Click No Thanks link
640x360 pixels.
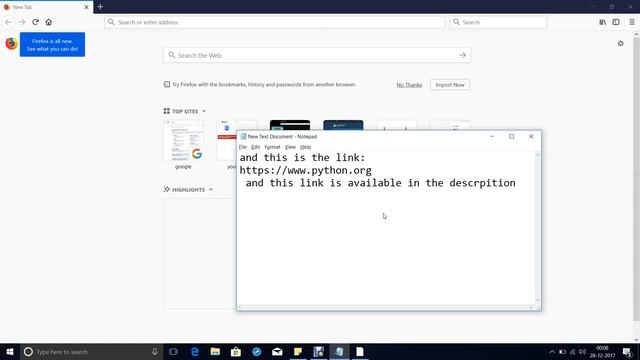tap(409, 85)
